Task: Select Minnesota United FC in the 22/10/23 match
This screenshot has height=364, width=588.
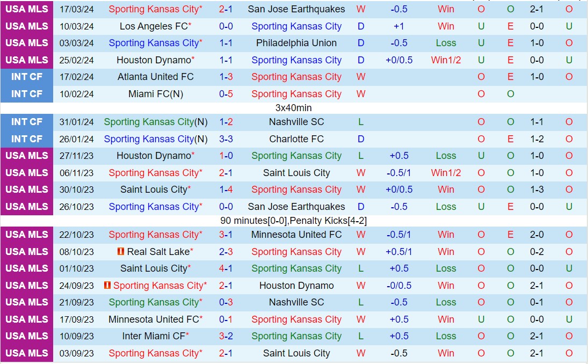Action: click(296, 235)
